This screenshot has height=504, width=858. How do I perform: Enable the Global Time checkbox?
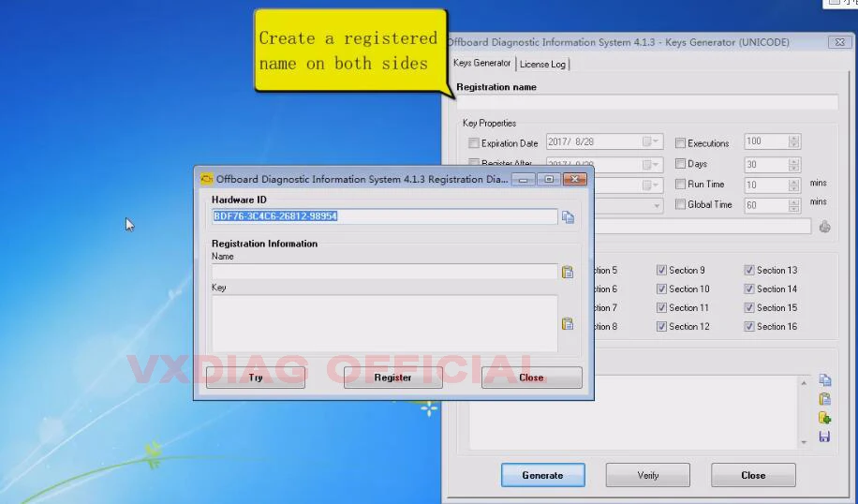pos(680,204)
